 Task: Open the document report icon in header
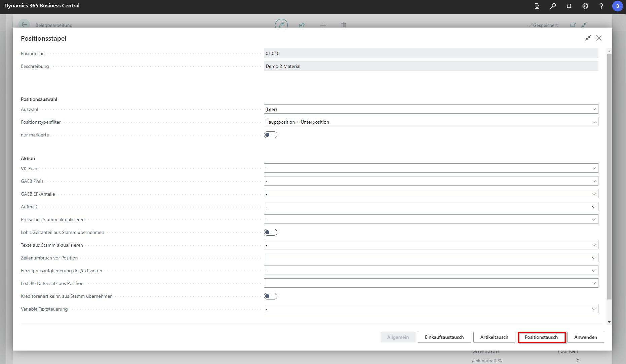(537, 6)
